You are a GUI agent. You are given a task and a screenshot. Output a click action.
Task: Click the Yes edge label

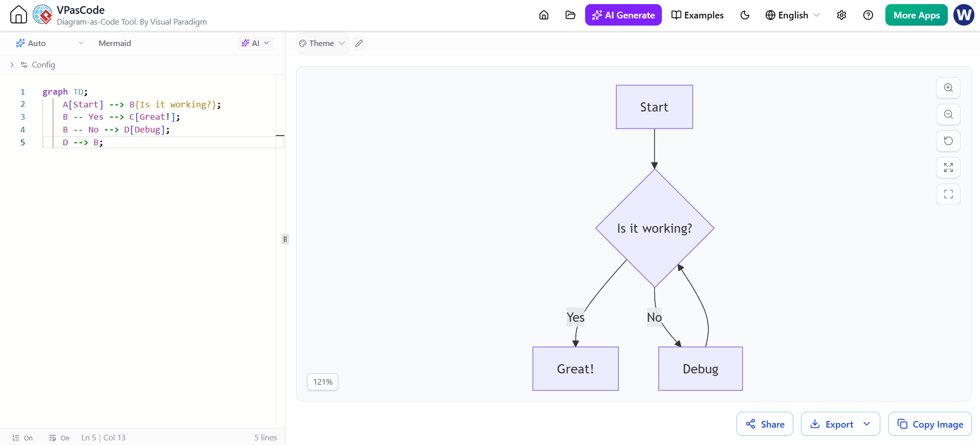click(575, 317)
